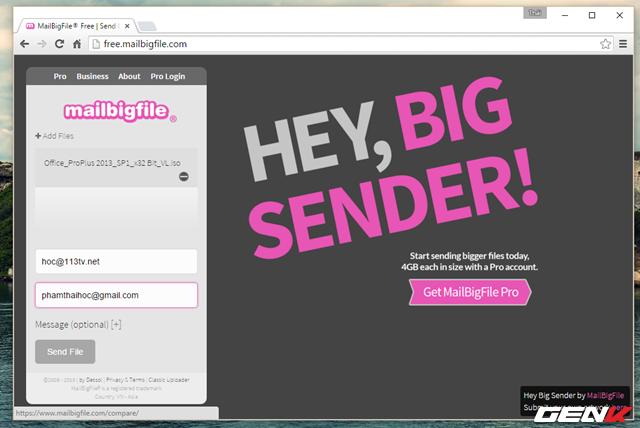This screenshot has height=428, width=640.
Task: Go to the browser Home icon
Action: 78,44
